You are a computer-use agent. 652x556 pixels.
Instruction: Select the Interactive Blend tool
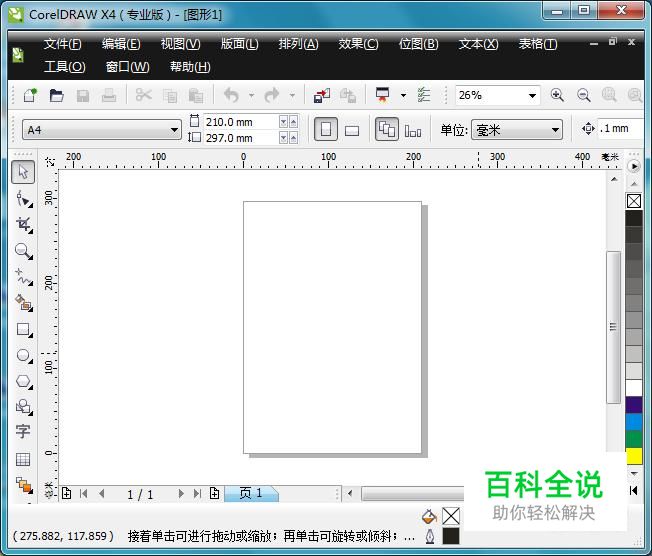24,485
